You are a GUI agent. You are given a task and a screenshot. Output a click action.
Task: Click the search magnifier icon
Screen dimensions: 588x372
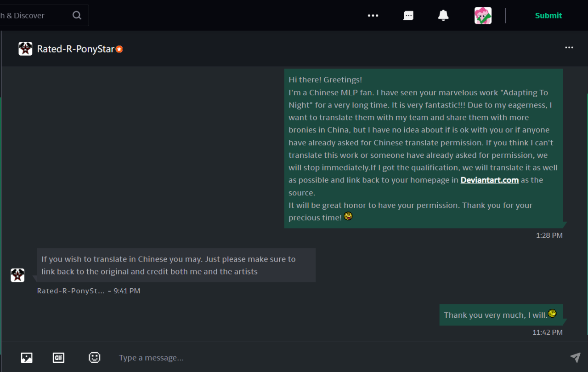[77, 16]
